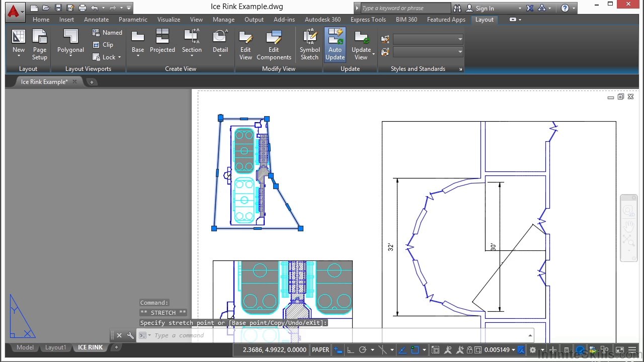Click the Plot printer icon
The height and width of the screenshot is (362, 644).
pos(83,8)
